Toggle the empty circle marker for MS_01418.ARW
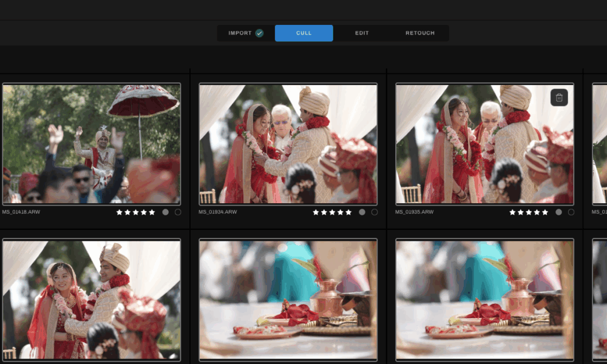This screenshot has width=607, height=364. [x=178, y=212]
